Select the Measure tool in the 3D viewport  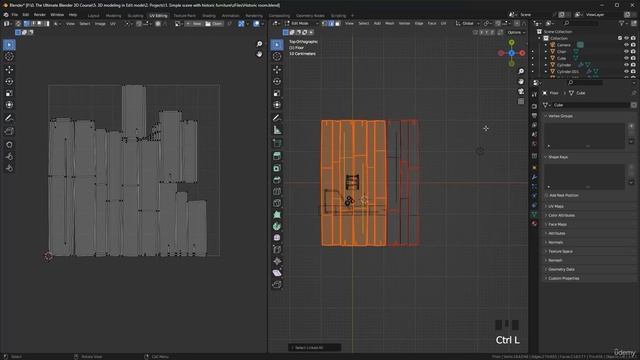tap(277, 130)
